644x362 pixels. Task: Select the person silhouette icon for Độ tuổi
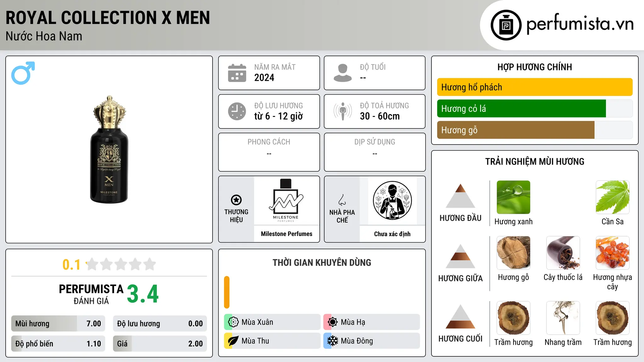pyautogui.click(x=342, y=73)
